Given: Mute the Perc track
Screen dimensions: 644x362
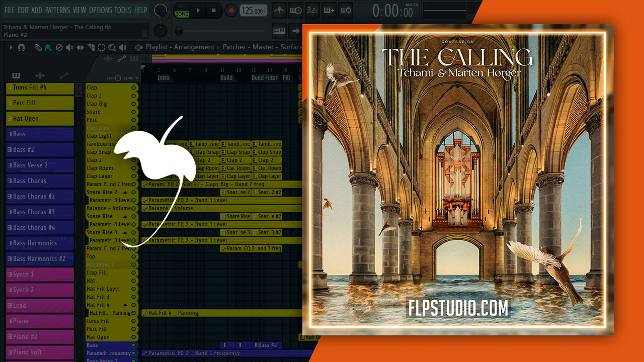Looking at the screenshot, I should (134, 120).
